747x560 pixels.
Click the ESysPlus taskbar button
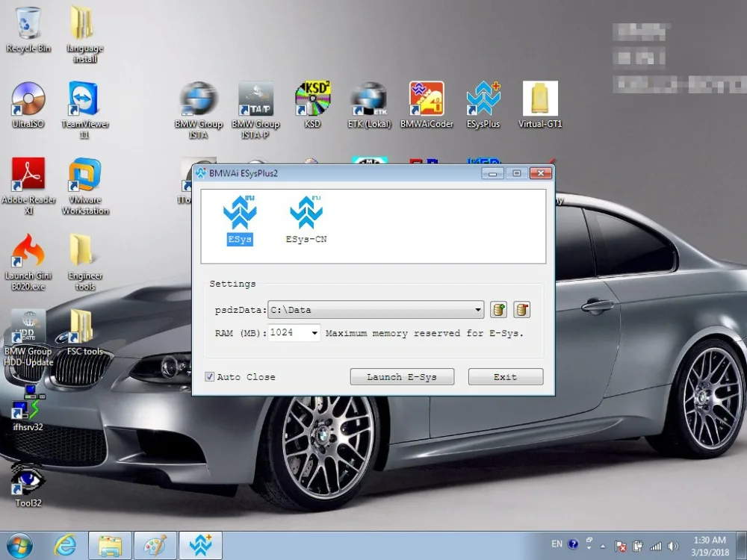(x=200, y=546)
